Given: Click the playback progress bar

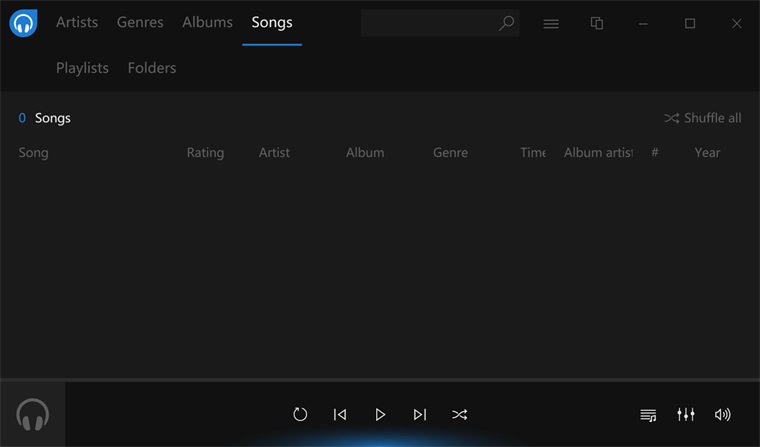Looking at the screenshot, I should click(x=380, y=380).
